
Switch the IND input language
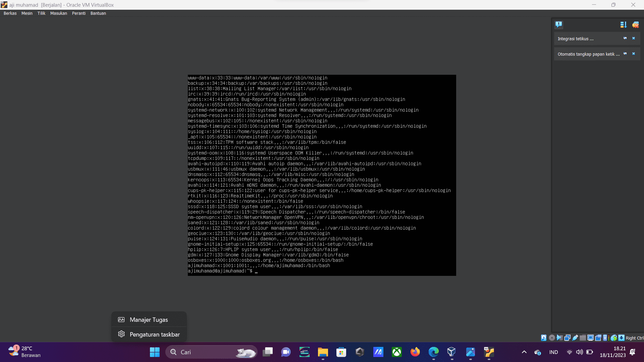[x=554, y=352]
